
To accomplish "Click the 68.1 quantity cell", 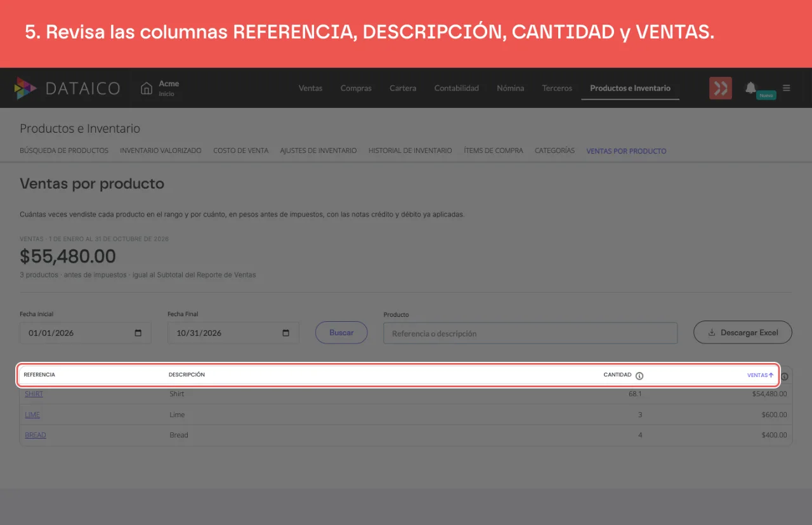I will pos(635,394).
